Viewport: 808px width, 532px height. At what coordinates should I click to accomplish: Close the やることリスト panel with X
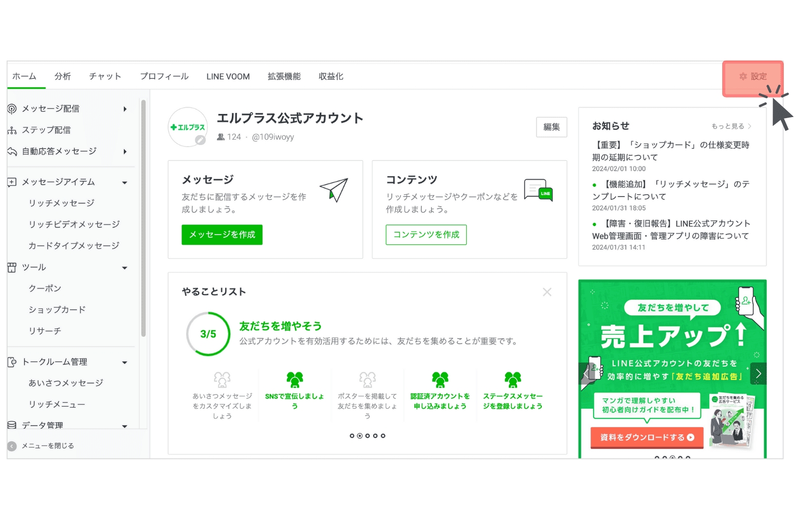(547, 292)
